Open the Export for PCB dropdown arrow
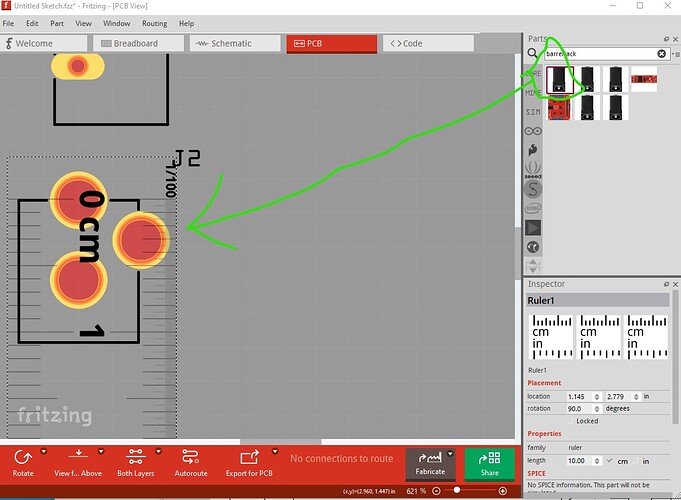The height and width of the screenshot is (500, 681). point(274,452)
